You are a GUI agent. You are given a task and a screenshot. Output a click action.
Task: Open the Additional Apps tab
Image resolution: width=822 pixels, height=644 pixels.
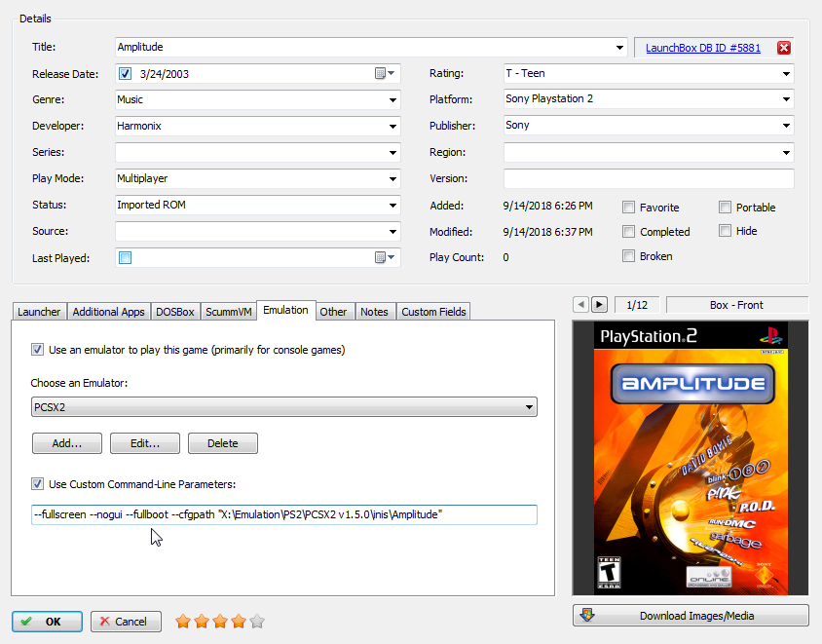click(x=108, y=312)
